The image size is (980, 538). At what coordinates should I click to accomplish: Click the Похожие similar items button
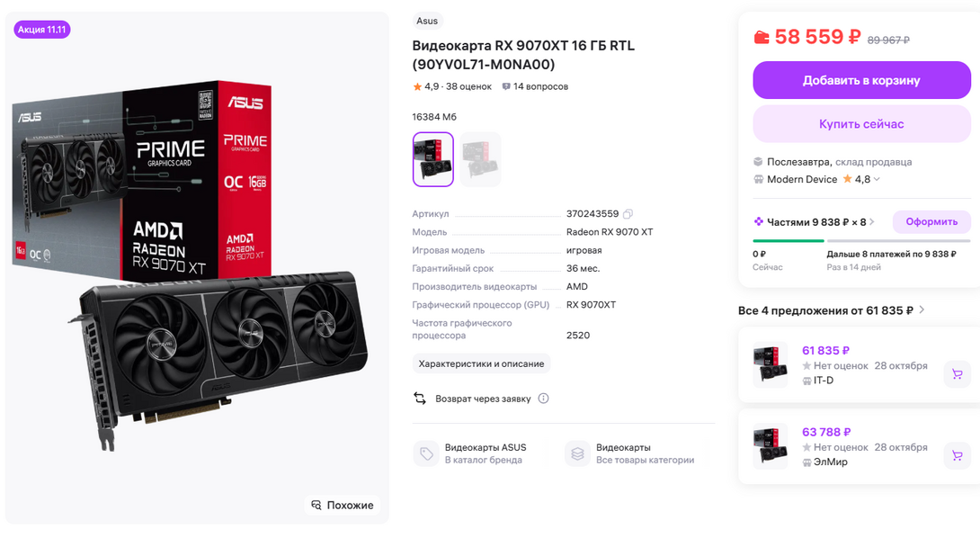click(342, 505)
